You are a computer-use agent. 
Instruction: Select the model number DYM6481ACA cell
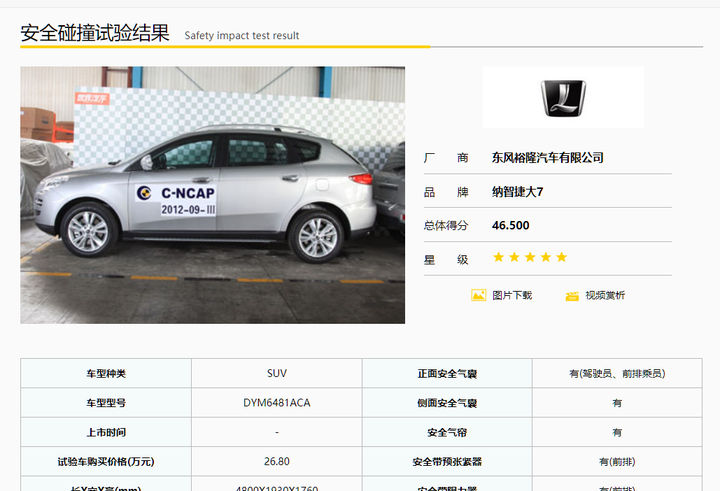[277, 403]
